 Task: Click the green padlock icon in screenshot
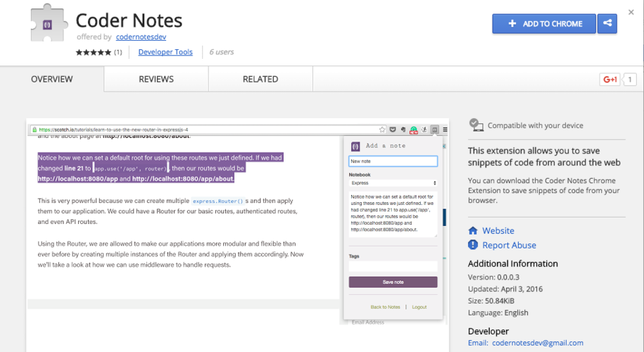pyautogui.click(x=34, y=130)
